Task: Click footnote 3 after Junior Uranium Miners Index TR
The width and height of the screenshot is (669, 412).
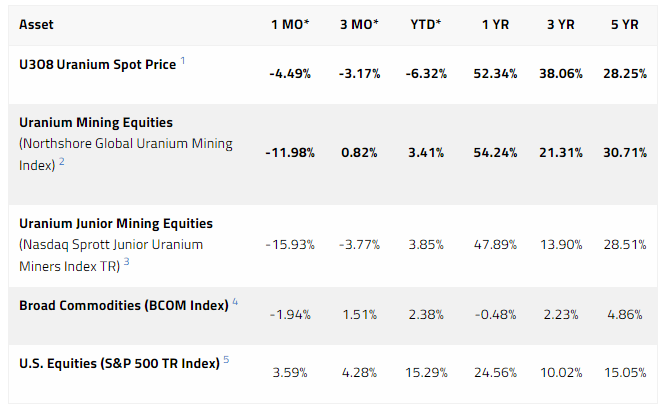Action: click(x=127, y=262)
